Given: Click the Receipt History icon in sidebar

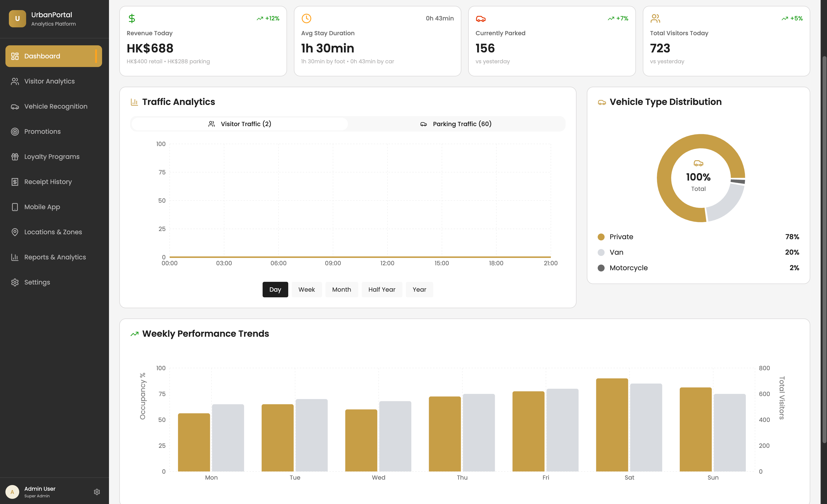Looking at the screenshot, I should (x=15, y=182).
